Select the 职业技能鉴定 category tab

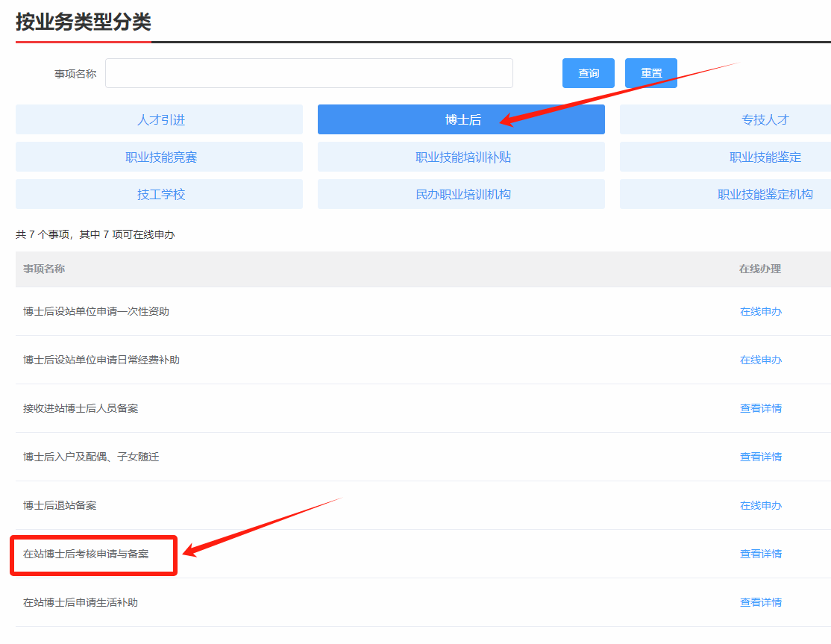pos(764,157)
